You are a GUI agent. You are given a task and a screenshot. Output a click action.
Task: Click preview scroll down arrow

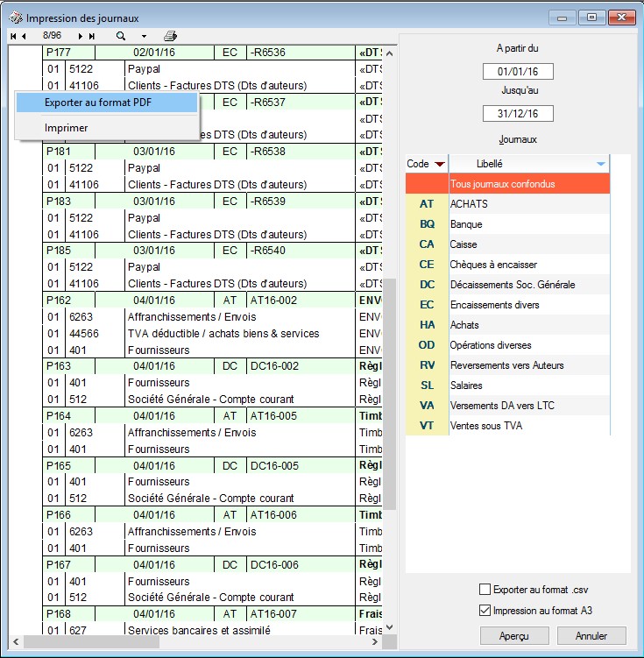pos(389,627)
